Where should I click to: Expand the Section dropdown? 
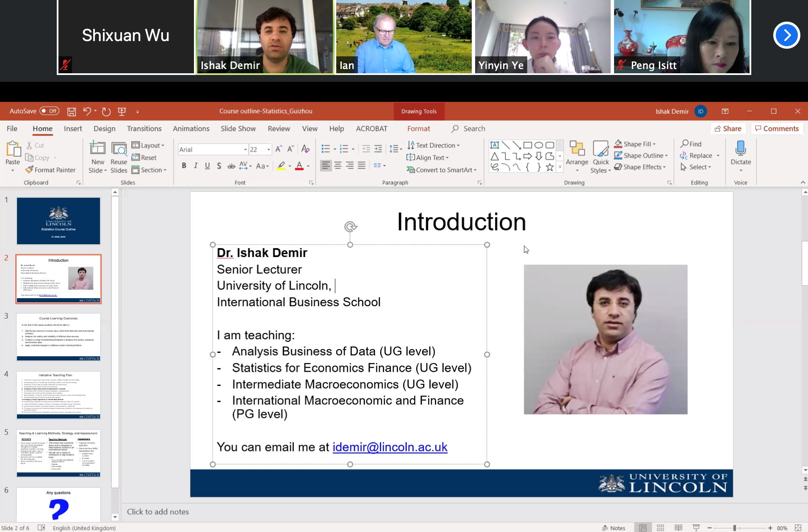(149, 170)
